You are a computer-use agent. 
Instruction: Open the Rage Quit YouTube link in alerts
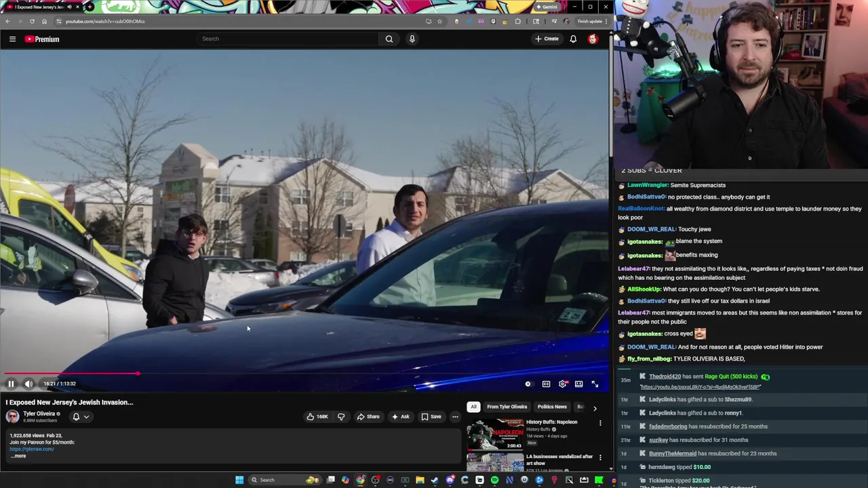700,387
